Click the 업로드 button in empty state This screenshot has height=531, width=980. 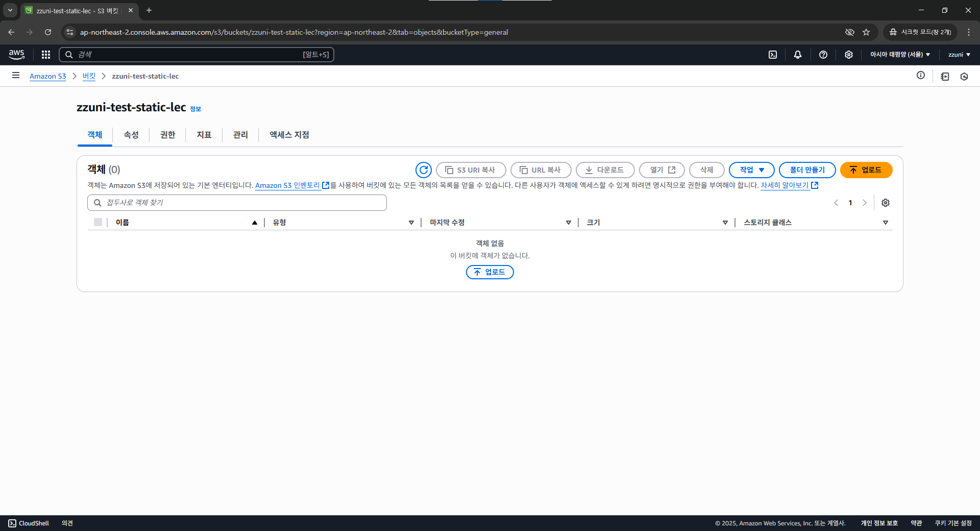tap(490, 272)
